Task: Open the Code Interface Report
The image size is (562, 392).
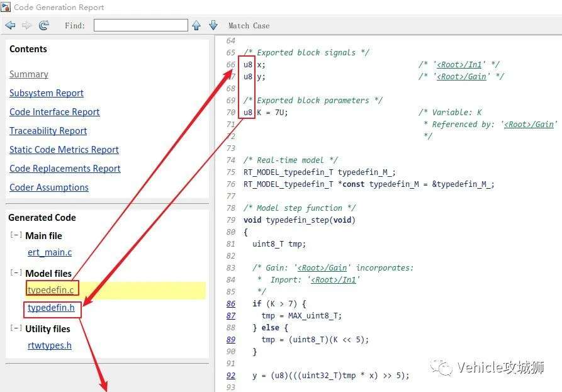Action: click(55, 112)
